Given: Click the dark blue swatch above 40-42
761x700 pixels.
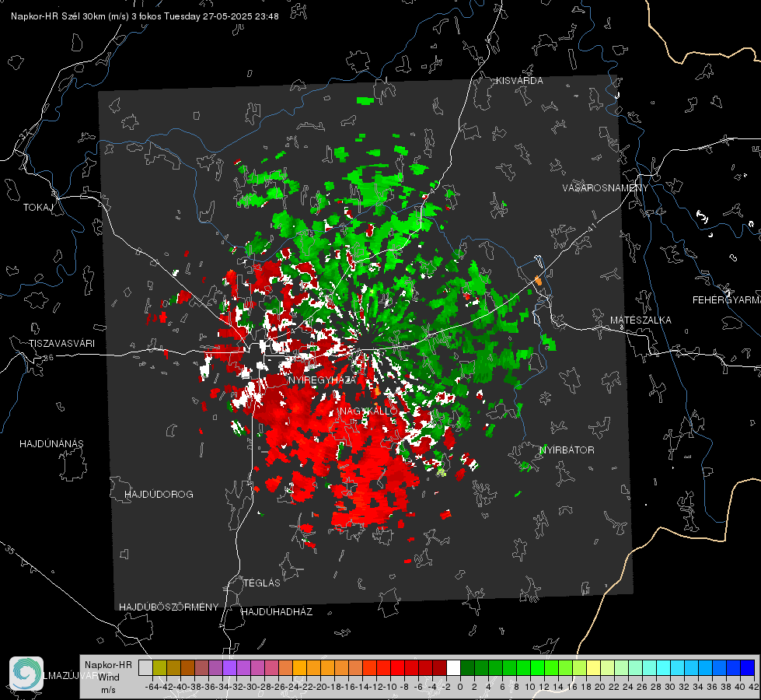Looking at the screenshot, I should coord(747,667).
